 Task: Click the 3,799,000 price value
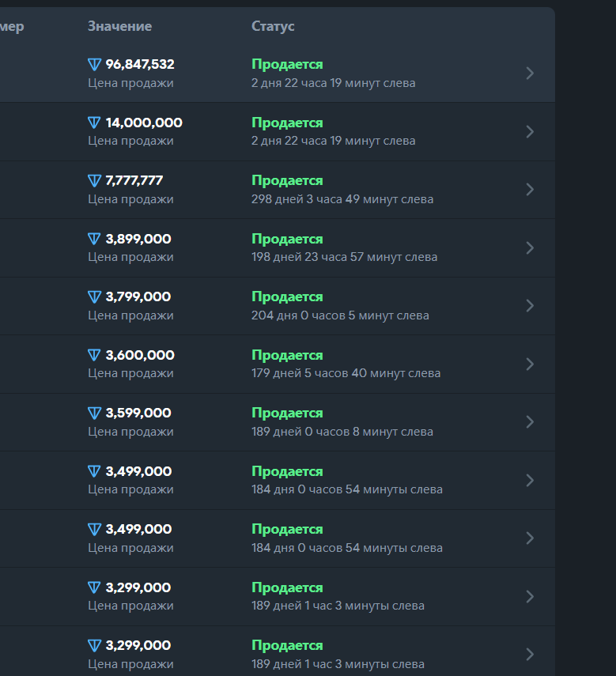click(x=138, y=297)
